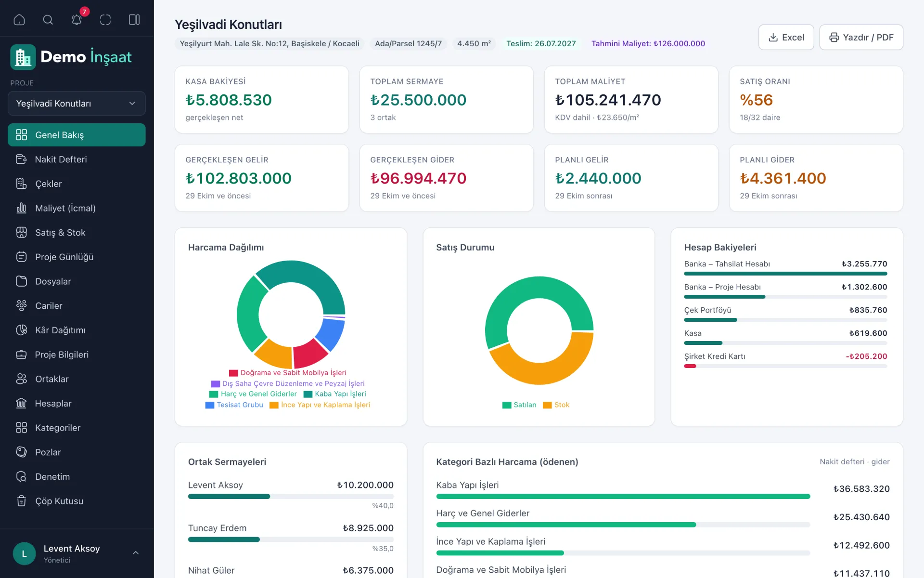
Task: Click the home icon in the top bar
Action: click(x=19, y=20)
